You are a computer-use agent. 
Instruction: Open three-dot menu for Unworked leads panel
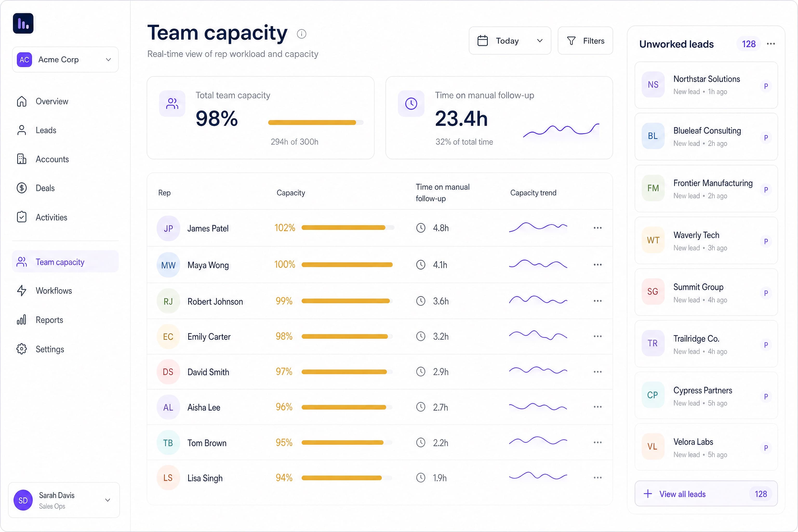point(770,44)
